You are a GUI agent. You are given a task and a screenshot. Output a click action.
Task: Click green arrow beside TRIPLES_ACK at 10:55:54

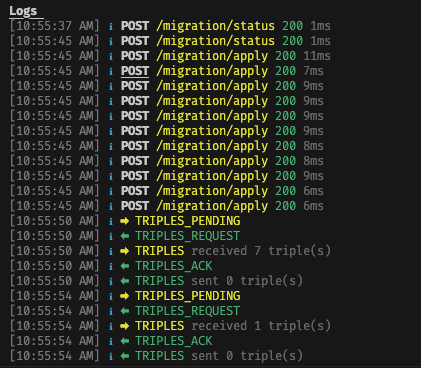coord(125,341)
